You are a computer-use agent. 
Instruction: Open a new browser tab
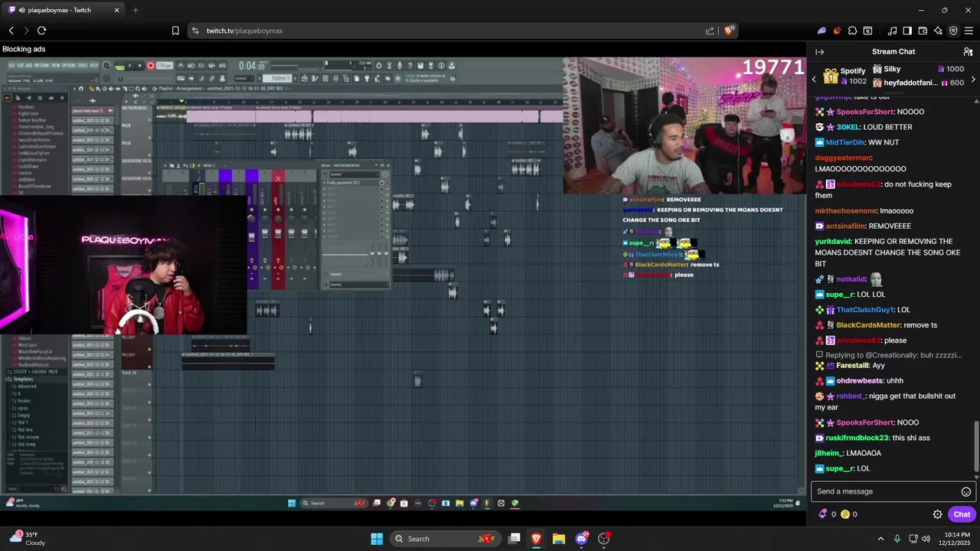[136, 10]
